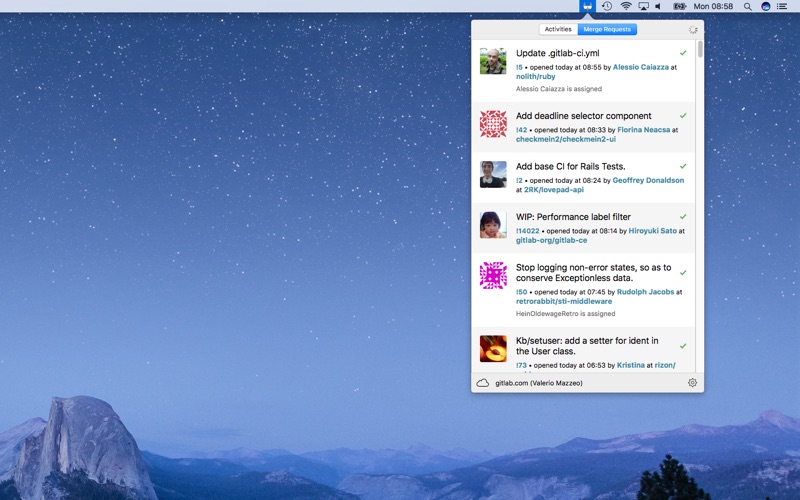Click Kristina's fruit avatar
The image size is (800, 500).
493,348
